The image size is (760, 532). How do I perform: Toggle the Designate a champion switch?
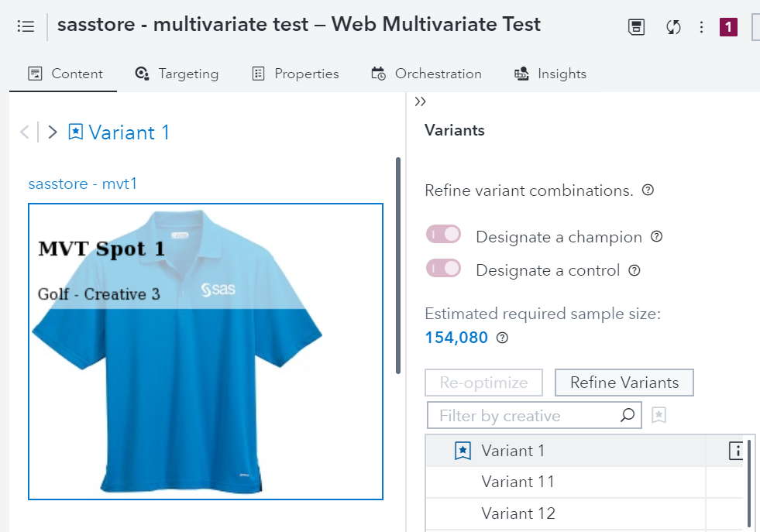click(x=444, y=235)
